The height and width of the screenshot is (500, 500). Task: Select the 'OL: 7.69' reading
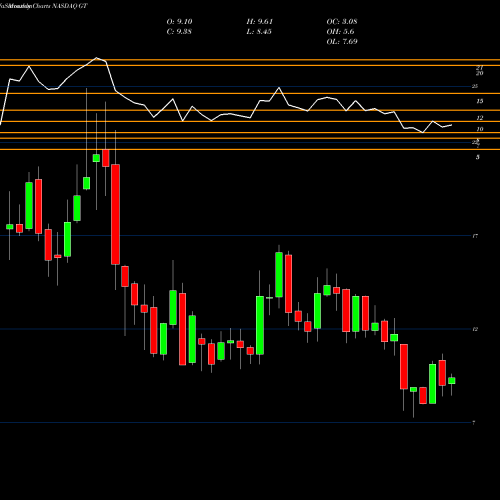pos(342,42)
